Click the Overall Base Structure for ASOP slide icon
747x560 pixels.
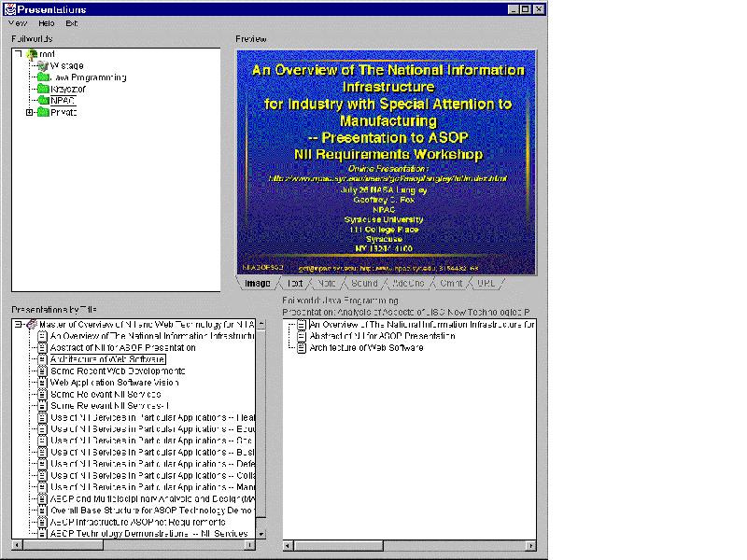(x=42, y=511)
